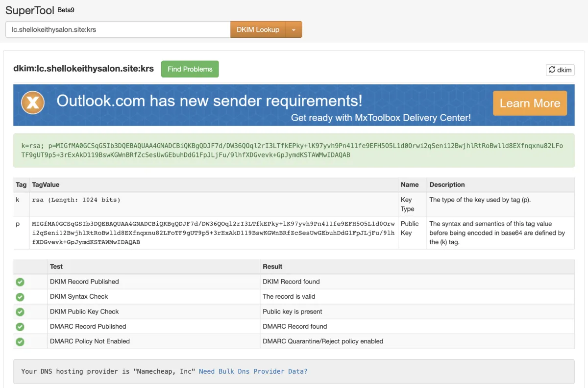Viewport: 588px width, 388px height.
Task: Refresh using the dkim reload button
Action: click(560, 70)
